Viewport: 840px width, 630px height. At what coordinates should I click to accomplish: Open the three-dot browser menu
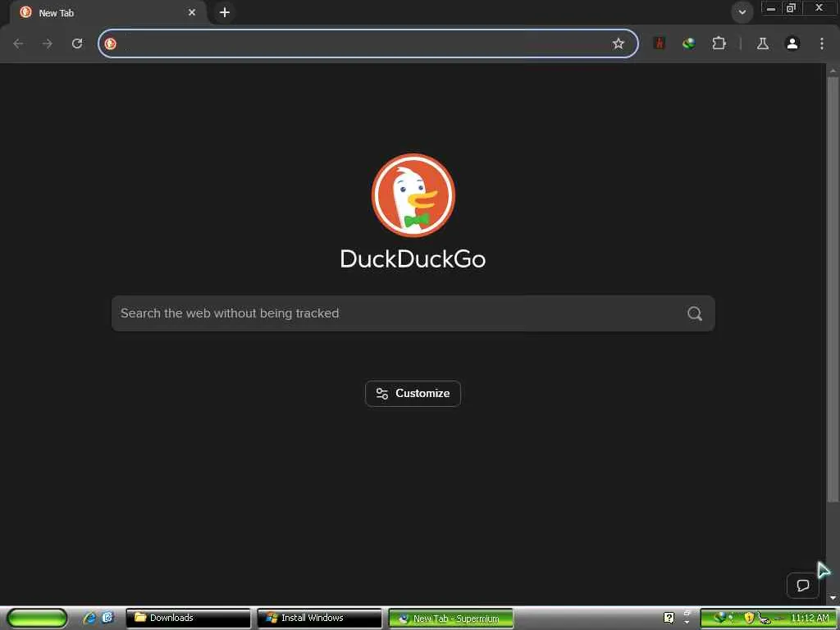tap(822, 43)
